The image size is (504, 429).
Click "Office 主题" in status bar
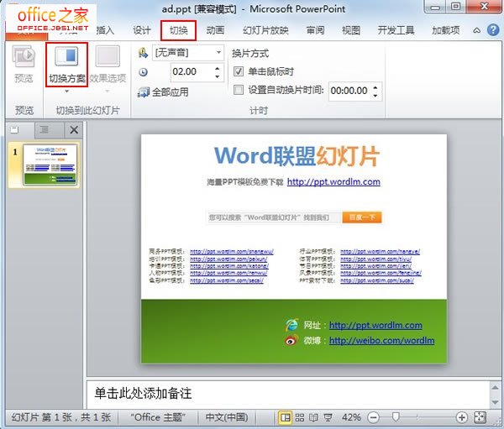point(158,417)
